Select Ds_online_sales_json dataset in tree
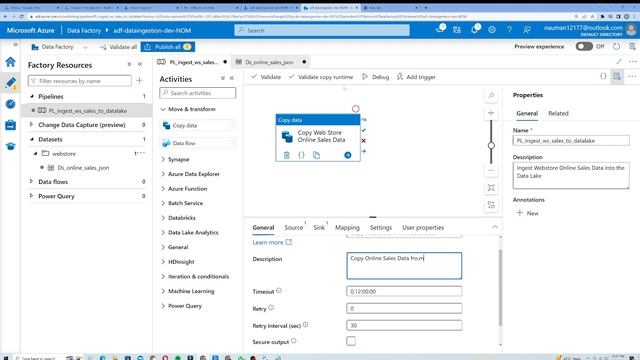Image resolution: width=640 pixels, height=360 pixels. tap(83, 168)
